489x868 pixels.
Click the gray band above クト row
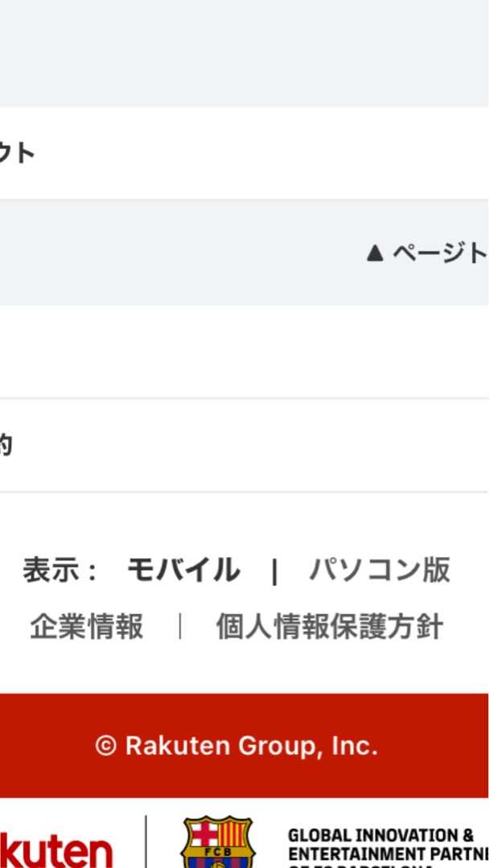(x=244, y=53)
